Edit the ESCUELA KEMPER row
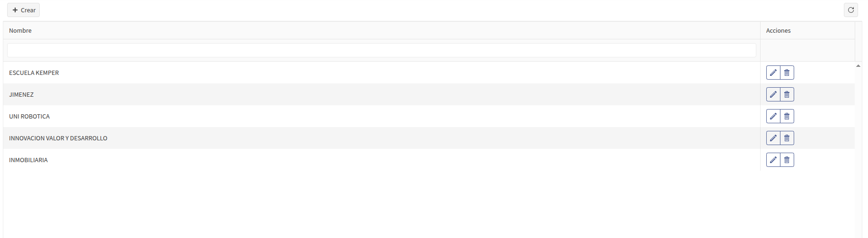The width and height of the screenshot is (868, 238). click(773, 73)
